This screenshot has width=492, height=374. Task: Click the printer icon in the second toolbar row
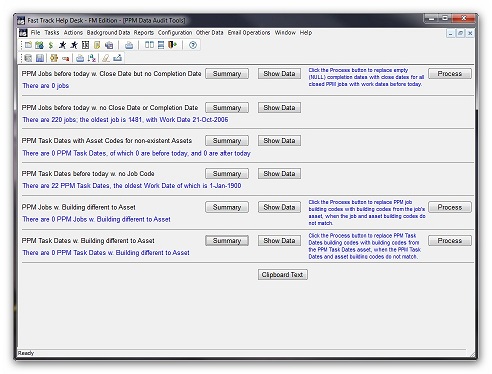point(80,58)
